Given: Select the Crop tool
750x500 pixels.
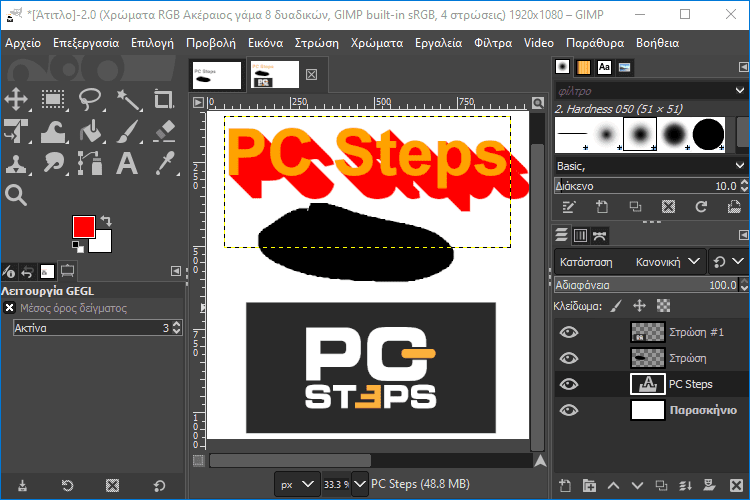Looking at the screenshot, I should pyautogui.click(x=164, y=100).
